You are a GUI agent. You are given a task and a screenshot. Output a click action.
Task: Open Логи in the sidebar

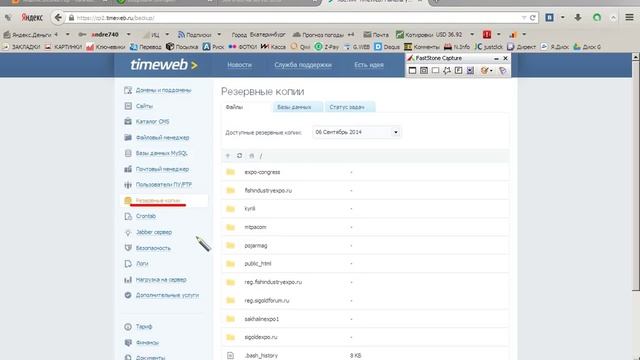point(142,264)
